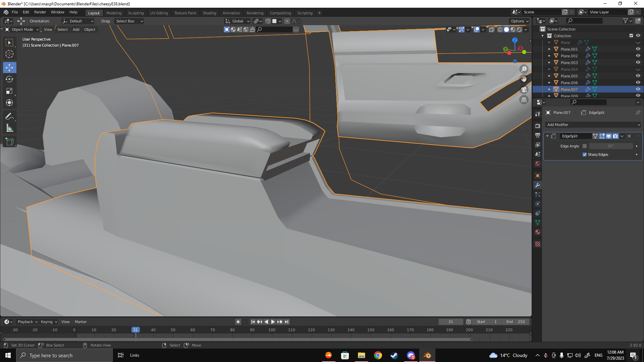Open Steam from the Windows taskbar

coord(394,355)
